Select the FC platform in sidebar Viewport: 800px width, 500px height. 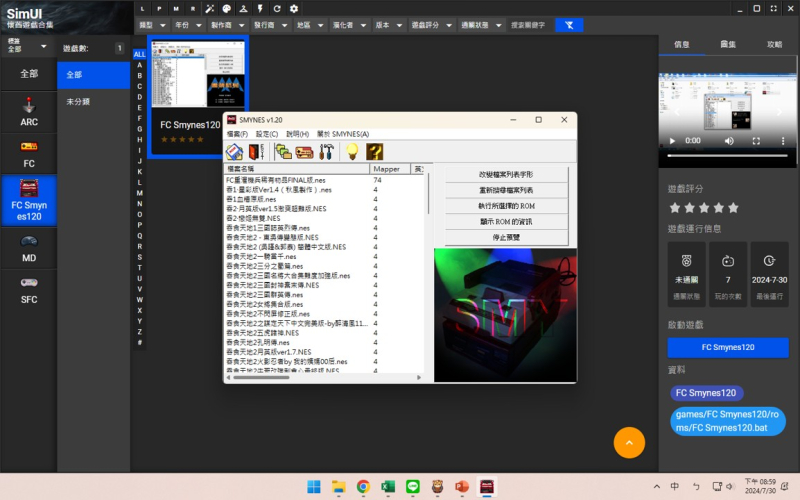coord(29,154)
